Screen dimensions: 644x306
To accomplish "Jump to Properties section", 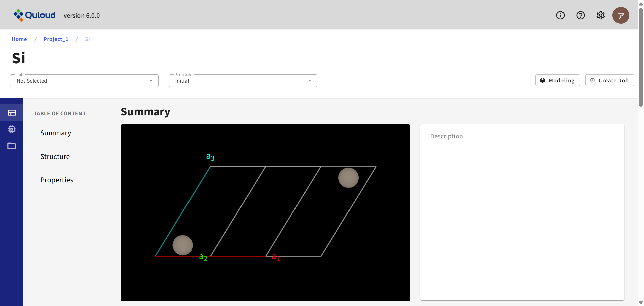I will tap(57, 180).
